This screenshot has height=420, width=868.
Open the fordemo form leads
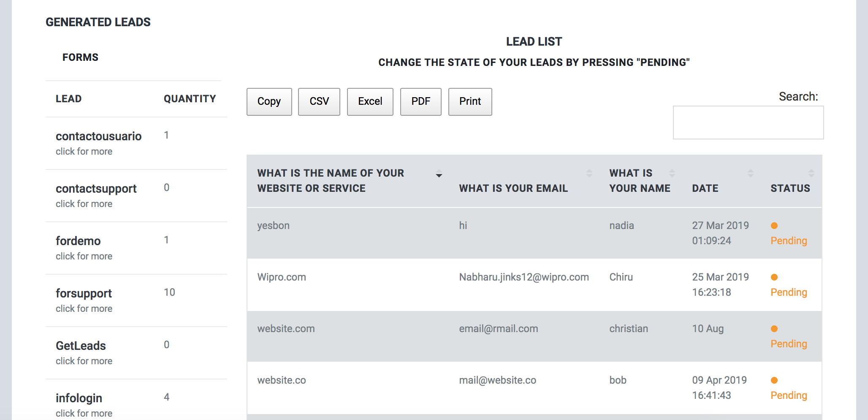pos(78,241)
